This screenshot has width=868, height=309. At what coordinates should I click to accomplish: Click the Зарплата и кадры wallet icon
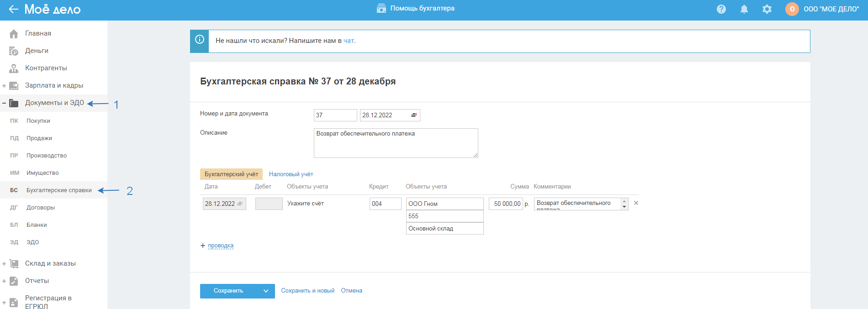click(x=14, y=86)
